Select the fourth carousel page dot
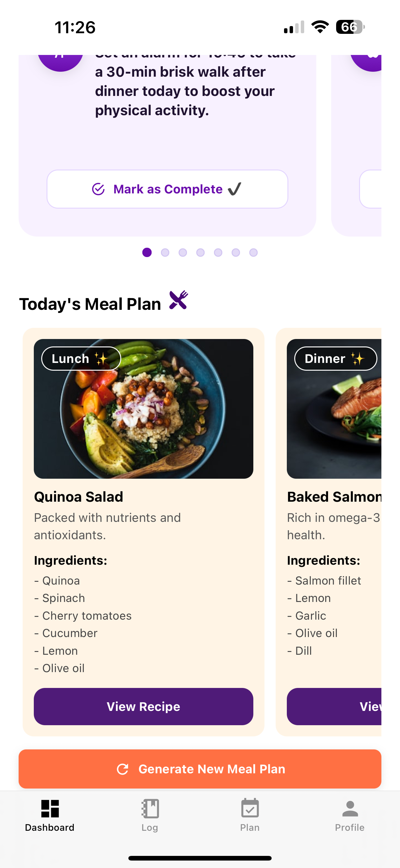Screen dimensions: 400x868 [x=200, y=252]
